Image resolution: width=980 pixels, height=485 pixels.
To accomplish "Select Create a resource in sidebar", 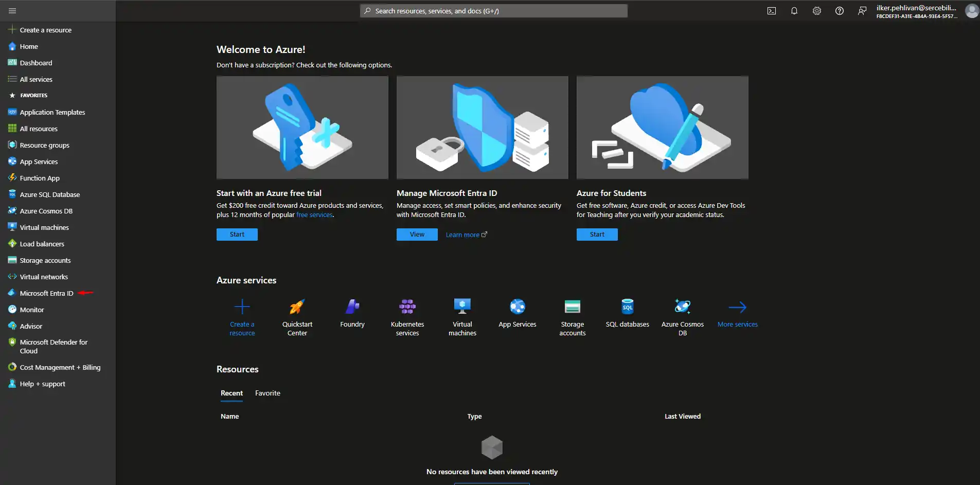I will pyautogui.click(x=45, y=30).
